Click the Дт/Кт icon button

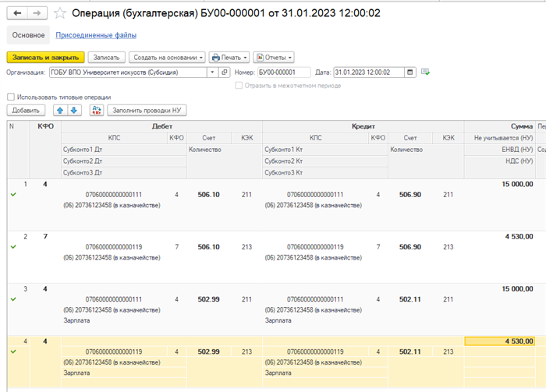(x=97, y=111)
